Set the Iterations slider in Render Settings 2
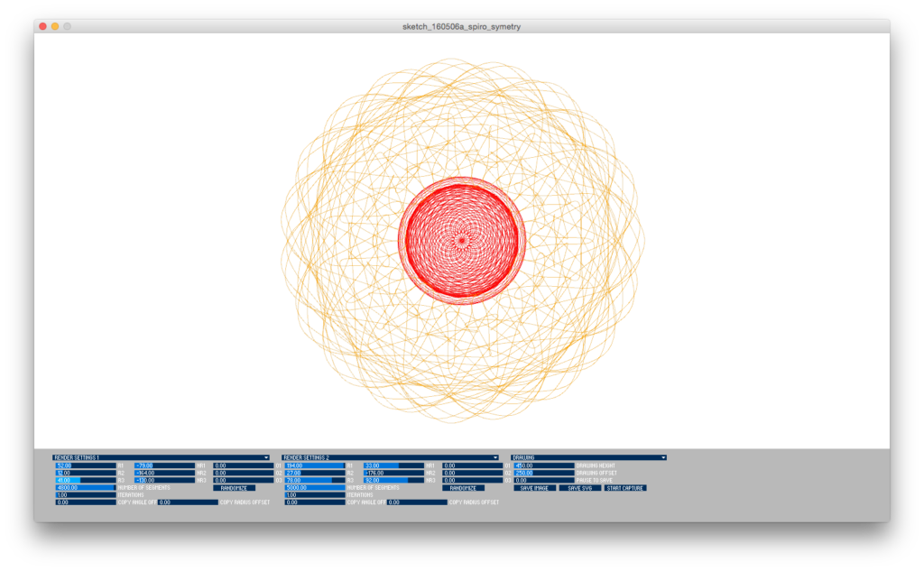 (315, 495)
